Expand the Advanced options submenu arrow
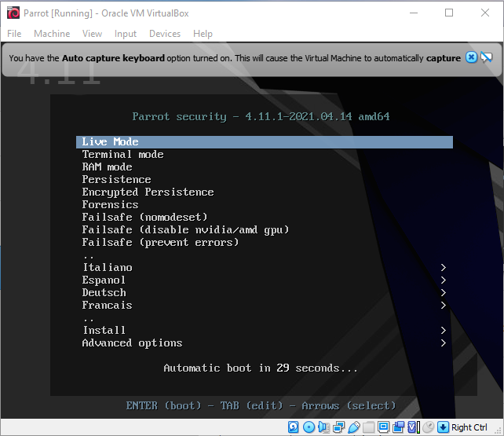 pos(444,343)
